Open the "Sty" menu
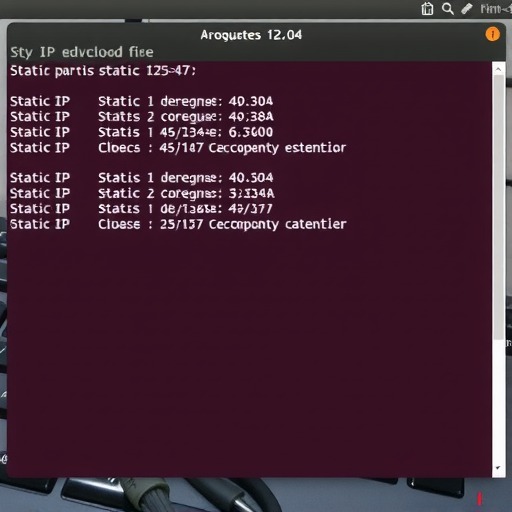 pyautogui.click(x=21, y=53)
